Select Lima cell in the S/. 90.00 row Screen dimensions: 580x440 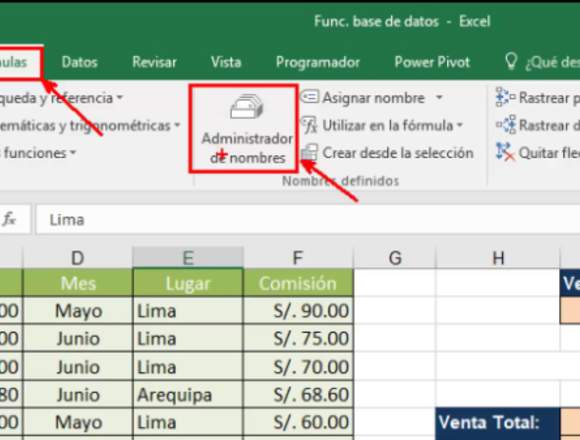pyautogui.click(x=188, y=311)
